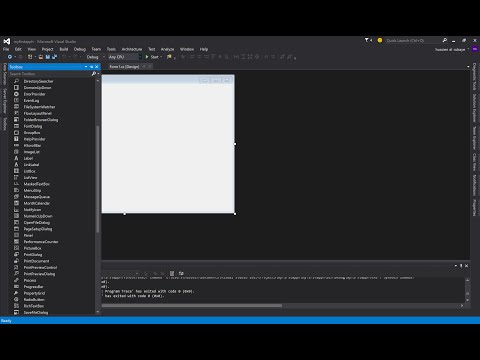Choose ErrorProvider from Toolbox list
This screenshot has width=480, height=360.
pos(34,94)
